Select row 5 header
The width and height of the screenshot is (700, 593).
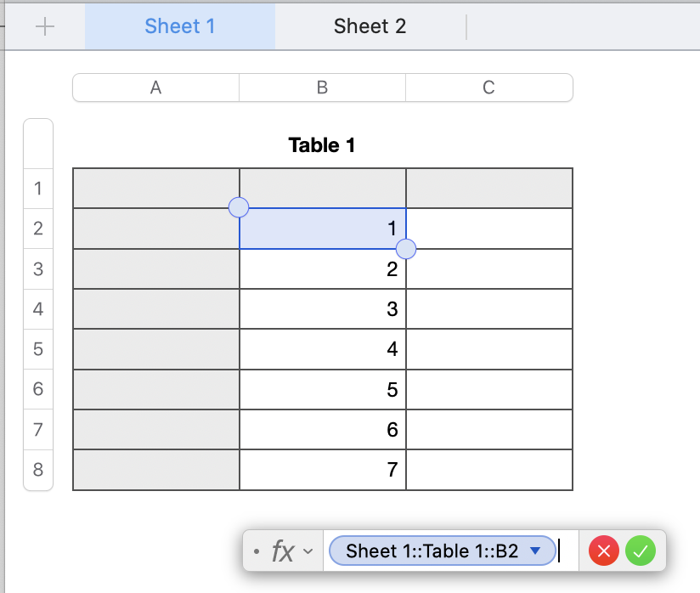coord(38,349)
